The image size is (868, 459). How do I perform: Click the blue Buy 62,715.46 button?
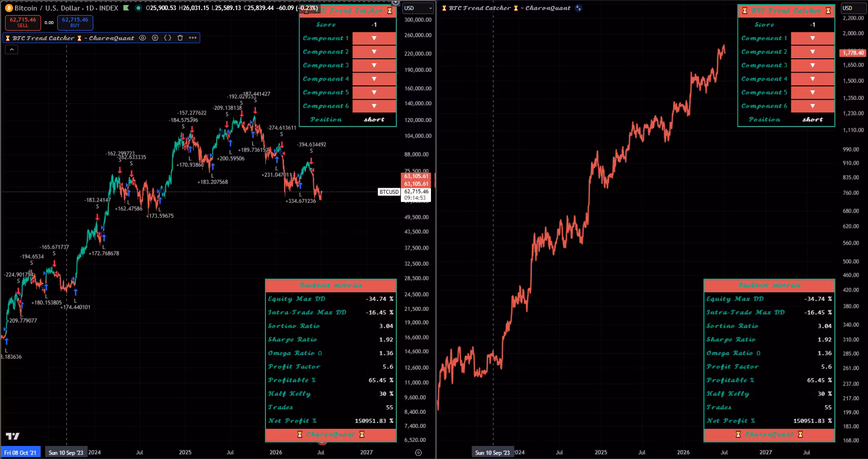pos(75,23)
